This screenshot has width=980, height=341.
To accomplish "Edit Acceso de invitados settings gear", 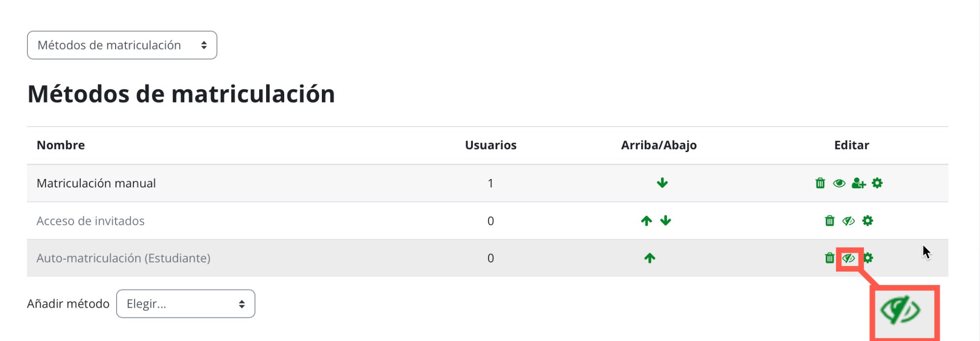I will pos(867,221).
